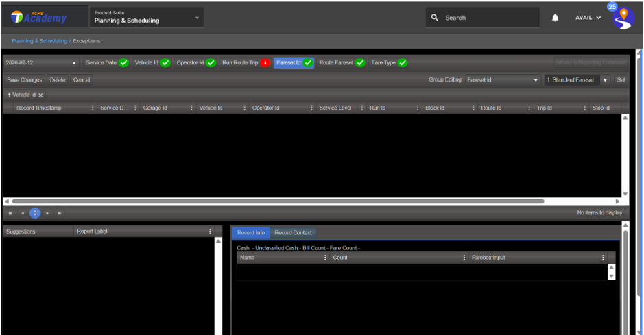Open Report Label column menu
The image size is (644, 335).
(210, 232)
